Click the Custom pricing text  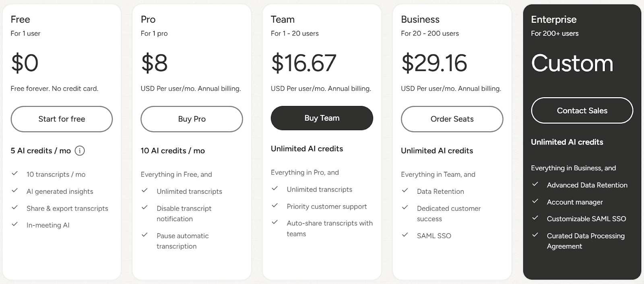[x=572, y=63]
